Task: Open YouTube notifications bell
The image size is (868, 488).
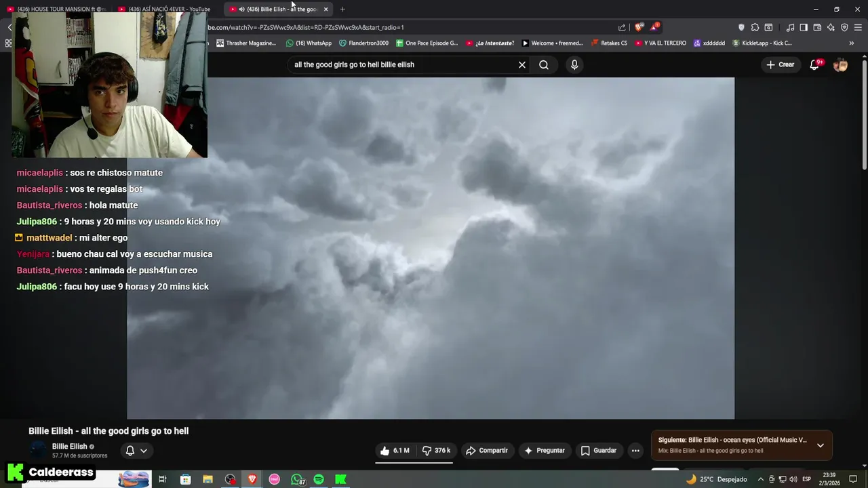Action: [815, 65]
